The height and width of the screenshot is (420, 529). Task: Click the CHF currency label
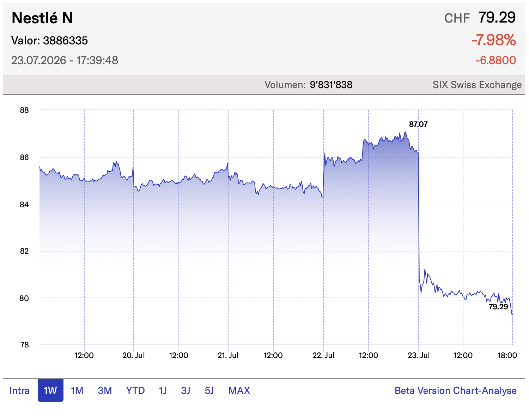point(457,18)
